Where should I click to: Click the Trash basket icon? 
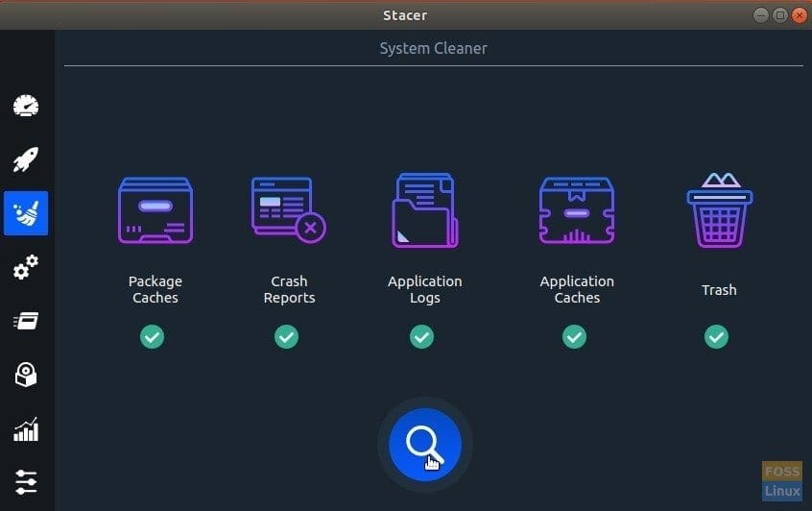719,210
